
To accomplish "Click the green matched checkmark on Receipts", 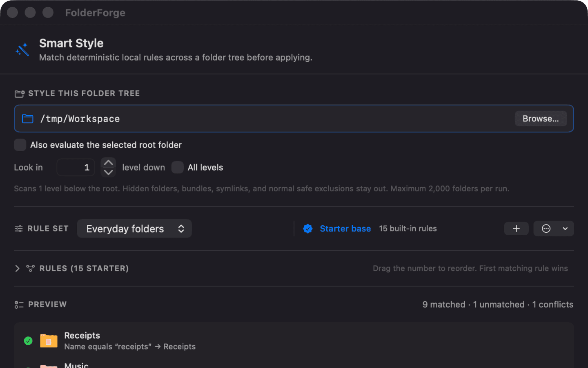I will 28,341.
